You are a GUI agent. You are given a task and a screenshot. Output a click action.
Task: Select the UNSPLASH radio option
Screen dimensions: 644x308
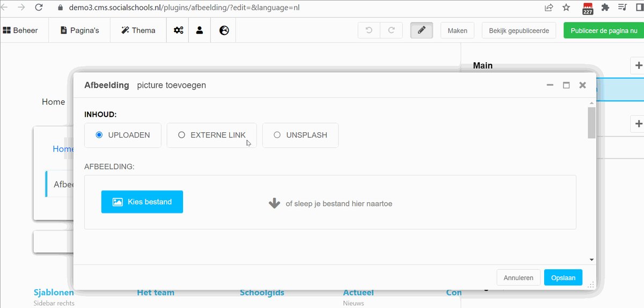pos(277,135)
